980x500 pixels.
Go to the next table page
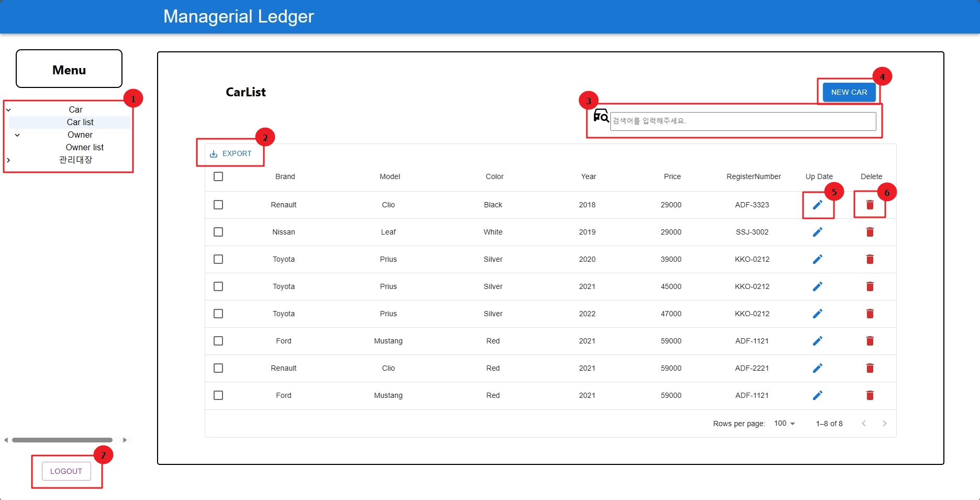click(x=884, y=424)
